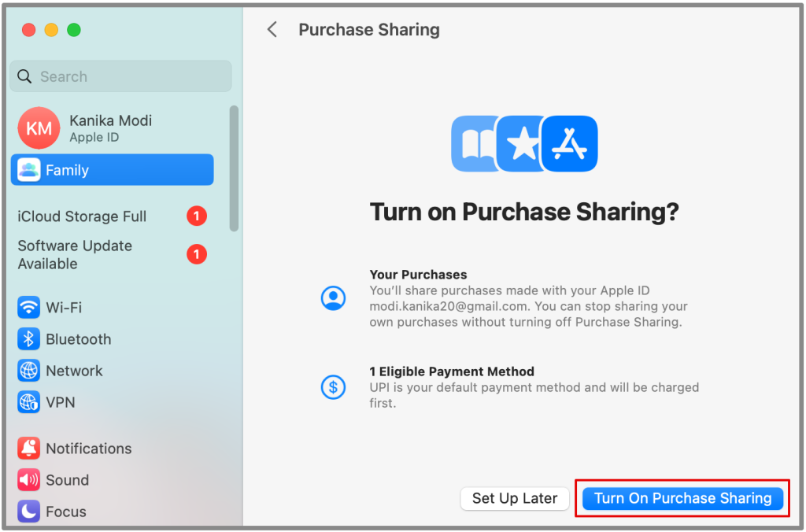The image size is (806, 532).
Task: Open Network settings
Action: point(112,371)
